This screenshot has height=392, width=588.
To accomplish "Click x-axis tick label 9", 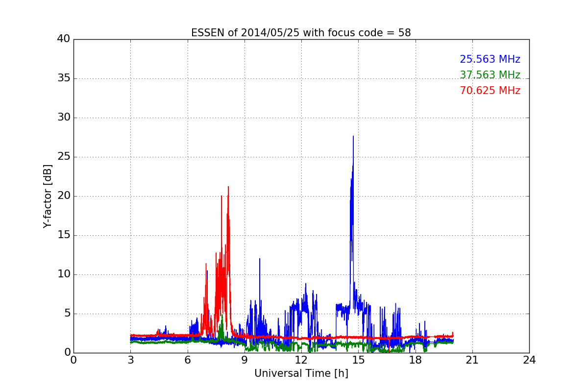I will coord(245,360).
